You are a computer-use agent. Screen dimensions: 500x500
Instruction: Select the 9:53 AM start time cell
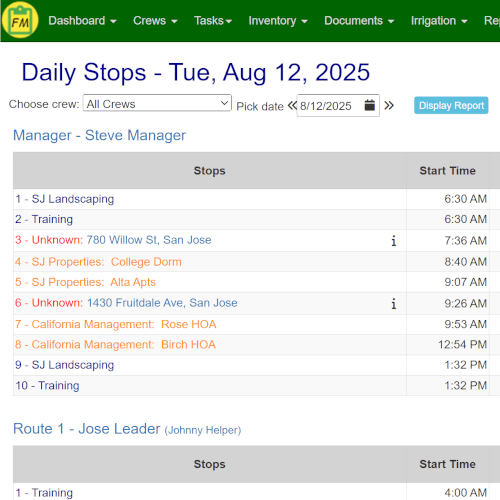pyautogui.click(x=448, y=324)
